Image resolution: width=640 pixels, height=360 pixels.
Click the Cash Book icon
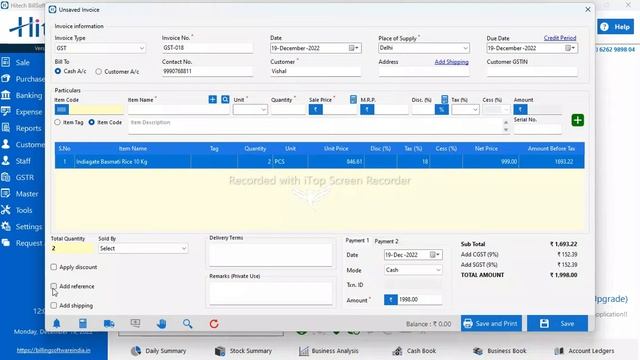tap(397, 351)
